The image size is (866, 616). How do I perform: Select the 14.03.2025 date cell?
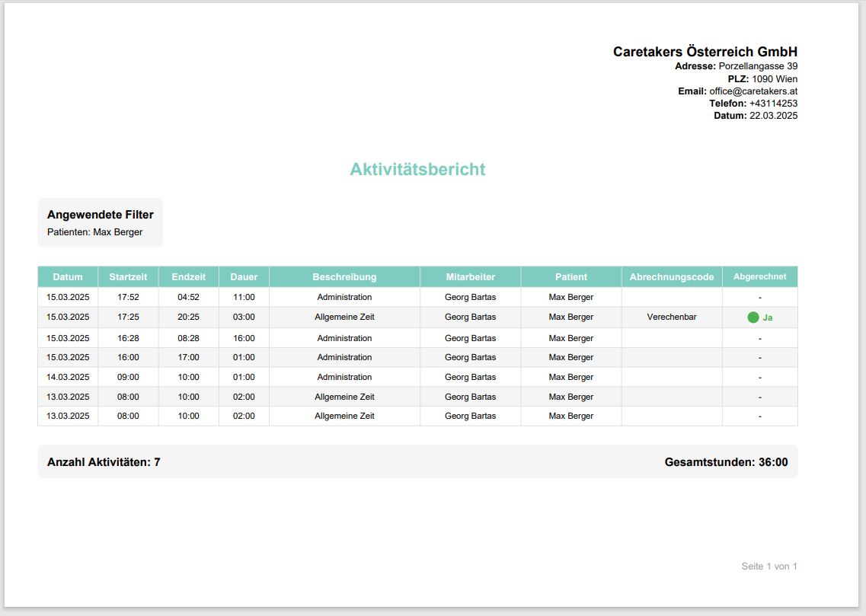[x=68, y=377]
